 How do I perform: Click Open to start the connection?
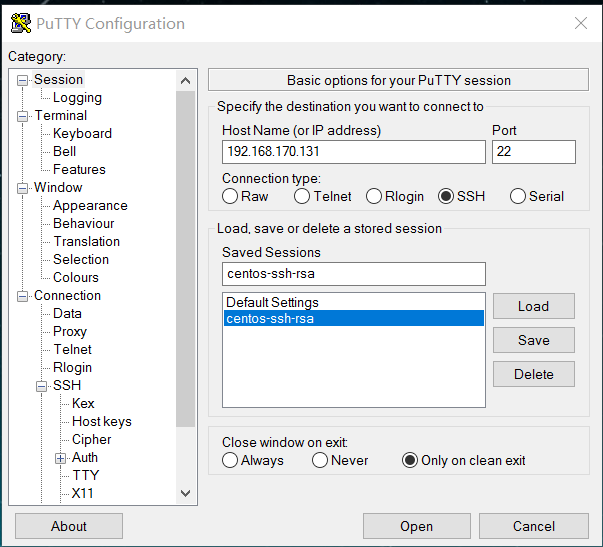tap(416, 526)
